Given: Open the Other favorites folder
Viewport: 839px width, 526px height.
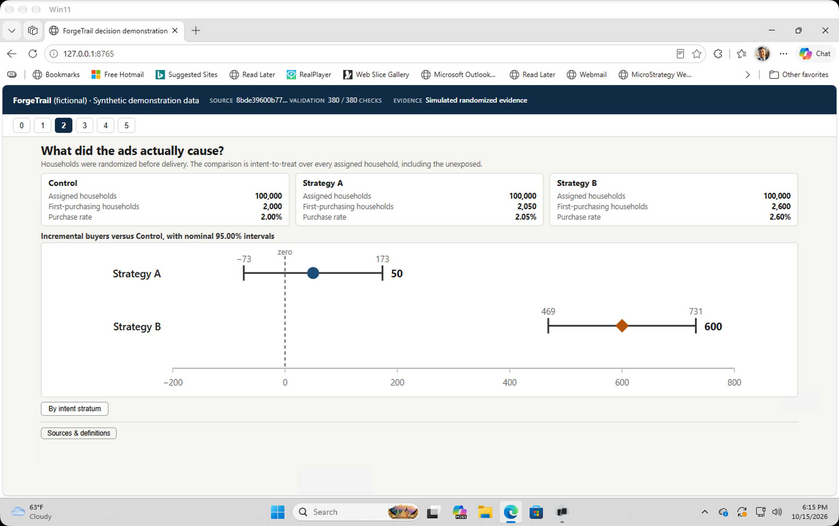Looking at the screenshot, I should pyautogui.click(x=798, y=74).
